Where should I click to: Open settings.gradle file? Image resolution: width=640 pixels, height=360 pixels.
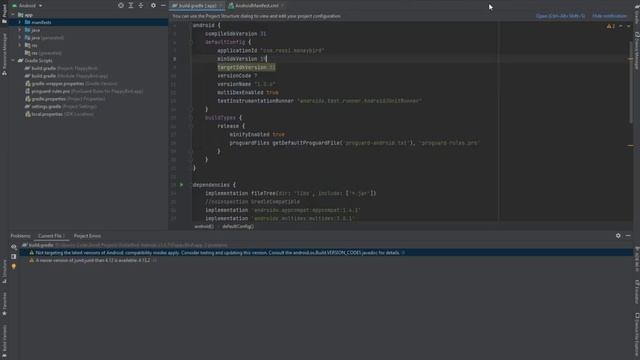coord(61,107)
